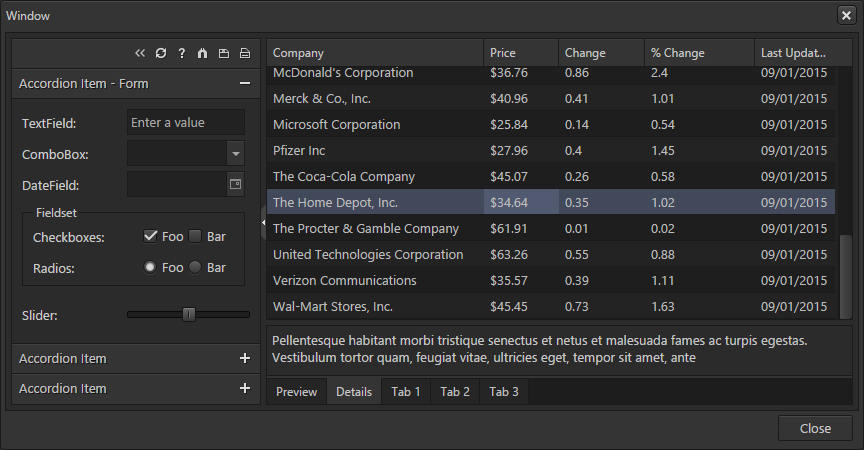This screenshot has width=864, height=450.
Task: Click the splitter collapse arrow beside the grid
Action: (263, 223)
